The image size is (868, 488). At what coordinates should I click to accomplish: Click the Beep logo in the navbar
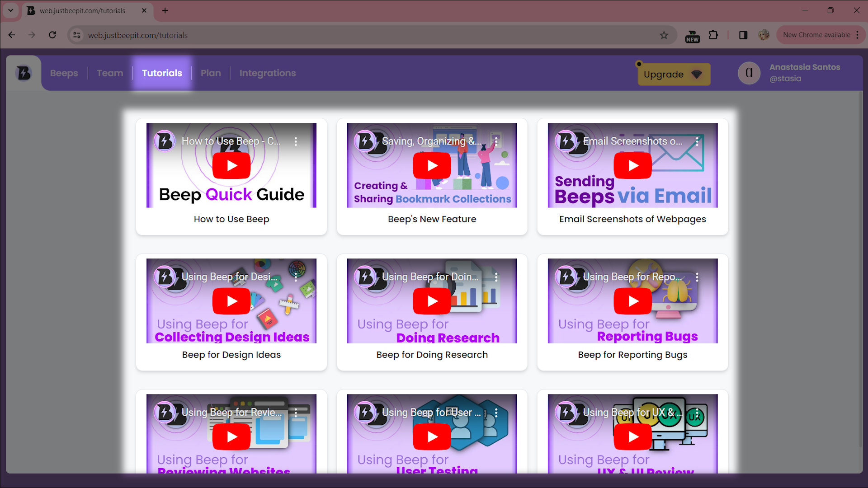(x=24, y=73)
